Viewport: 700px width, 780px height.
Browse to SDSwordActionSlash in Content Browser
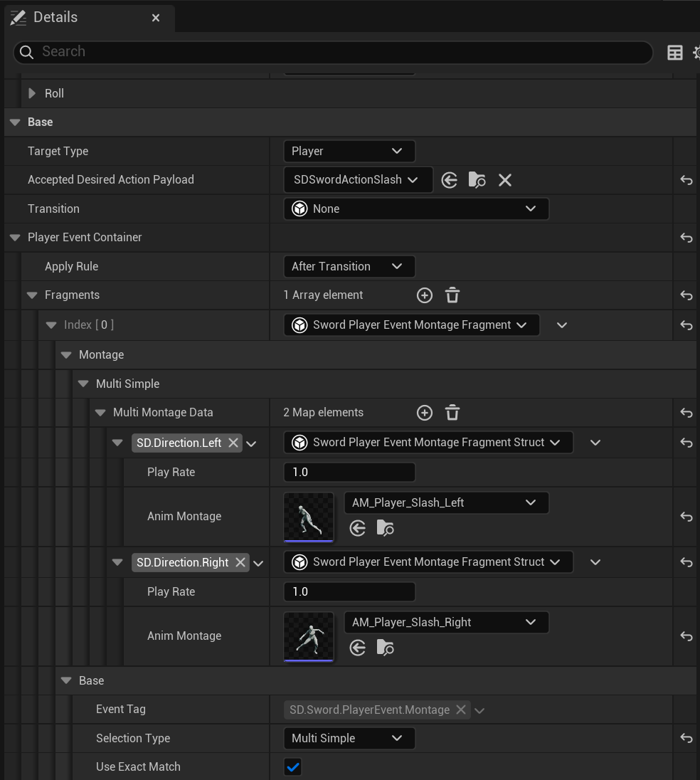pyautogui.click(x=477, y=180)
